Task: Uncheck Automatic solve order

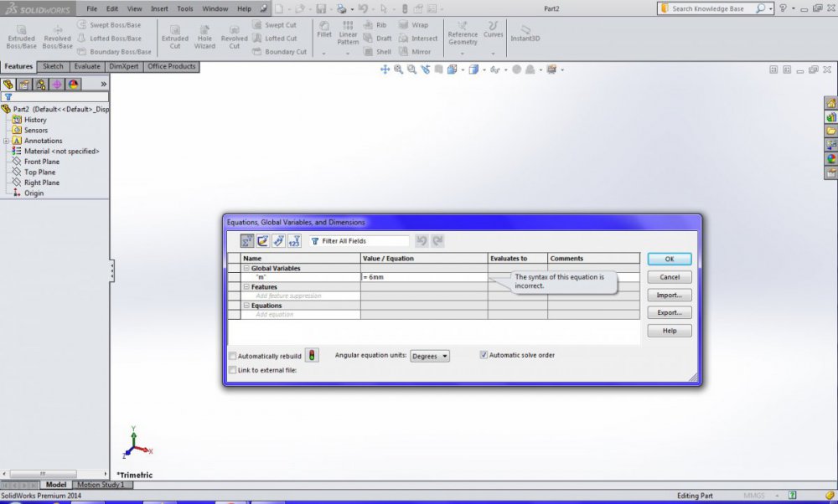Action: tap(484, 355)
